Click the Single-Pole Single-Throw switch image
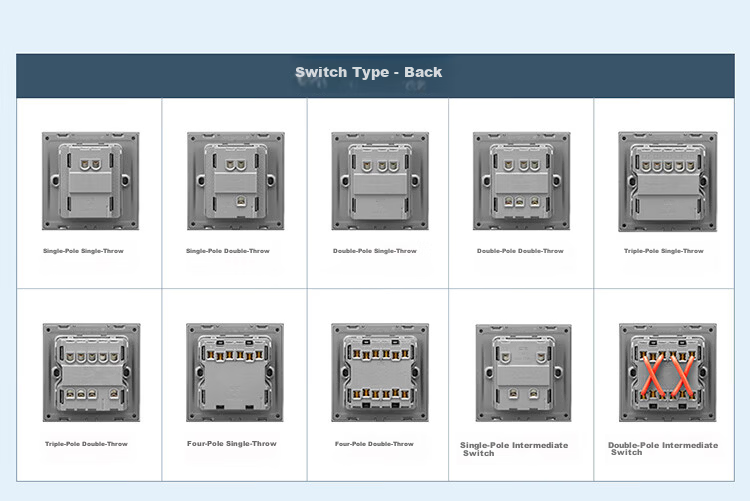The image size is (750, 501). 90,181
